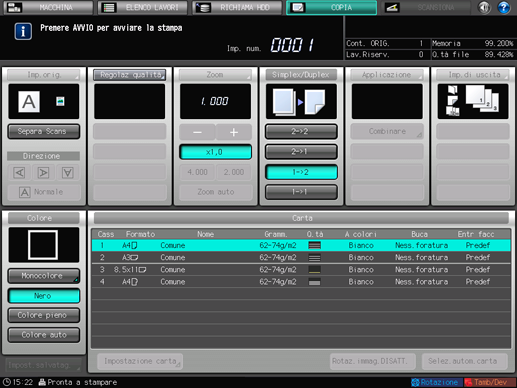Choose the Normale direction option
Viewport: 517px width, 388px height.
point(44,192)
